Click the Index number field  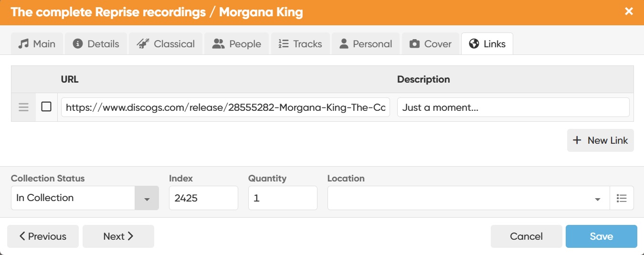pyautogui.click(x=203, y=198)
